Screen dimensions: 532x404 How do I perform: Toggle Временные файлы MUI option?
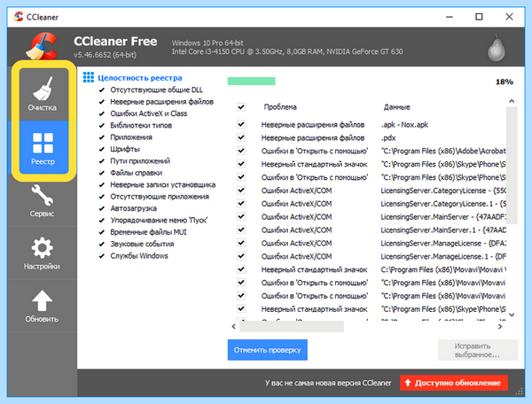coord(101,232)
